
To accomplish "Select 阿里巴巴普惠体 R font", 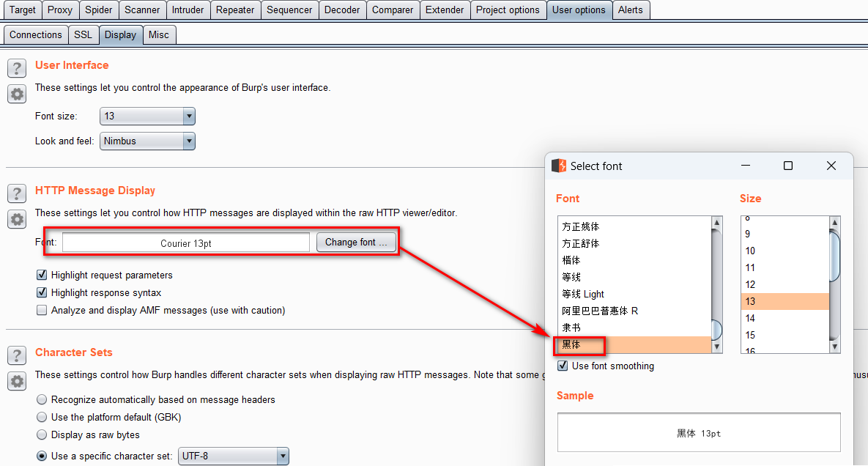I will pos(634,311).
